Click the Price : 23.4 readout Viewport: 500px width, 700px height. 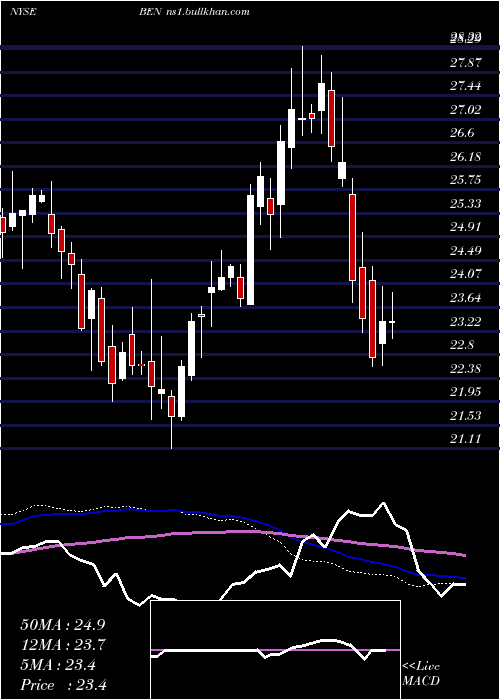tap(63, 685)
